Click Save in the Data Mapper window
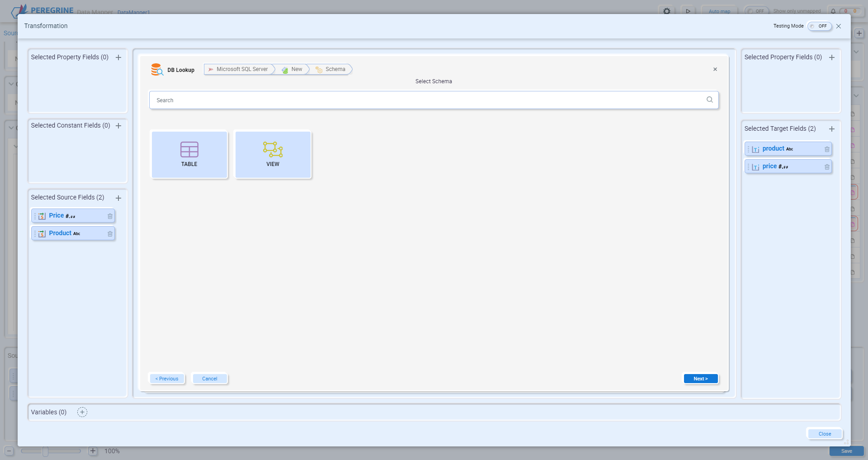 point(846,451)
